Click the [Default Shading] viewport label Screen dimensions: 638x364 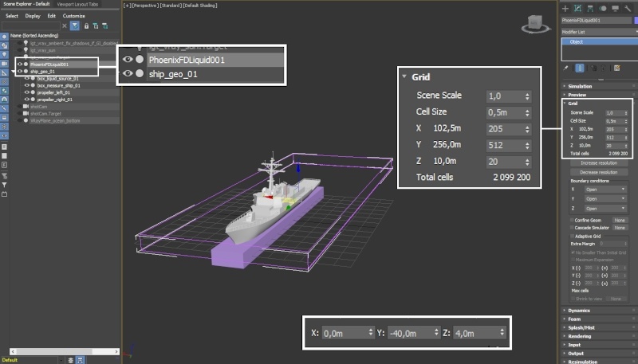[x=200, y=6]
